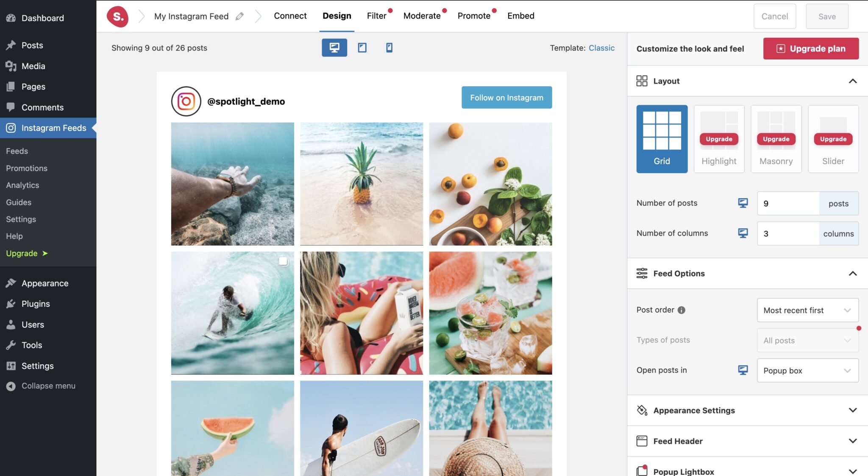Click the Comments bubble icon
This screenshot has width=868, height=476.
[x=11, y=107]
